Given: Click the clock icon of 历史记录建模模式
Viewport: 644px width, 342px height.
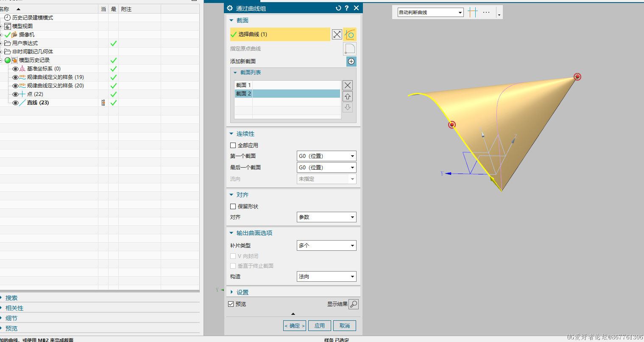Looking at the screenshot, I should point(7,18).
